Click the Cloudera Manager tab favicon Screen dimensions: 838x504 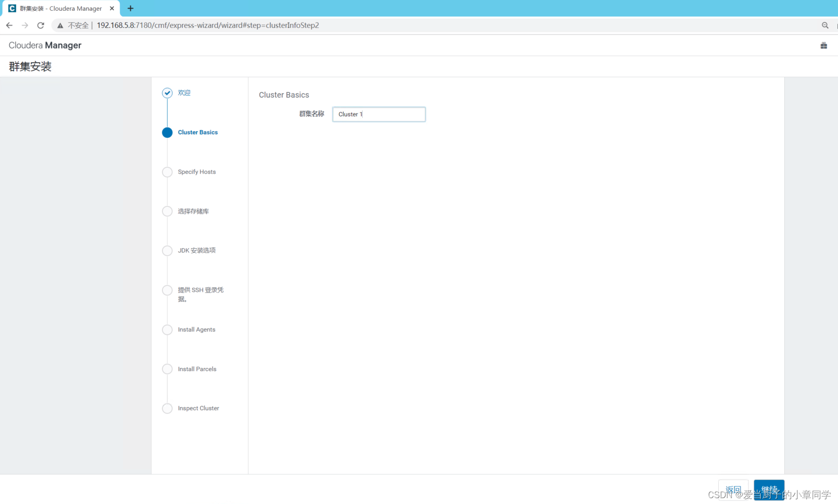(x=12, y=8)
